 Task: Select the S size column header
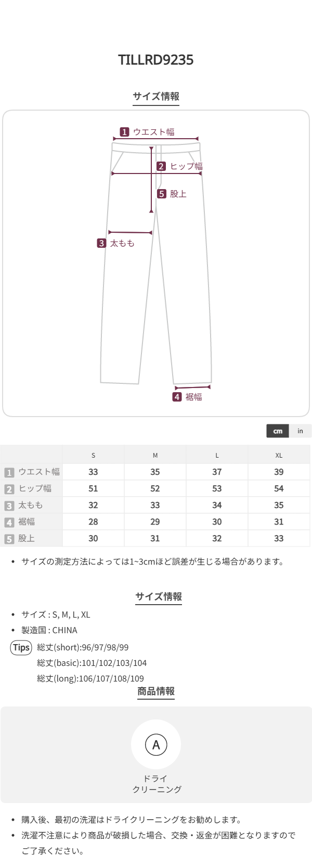click(x=93, y=455)
